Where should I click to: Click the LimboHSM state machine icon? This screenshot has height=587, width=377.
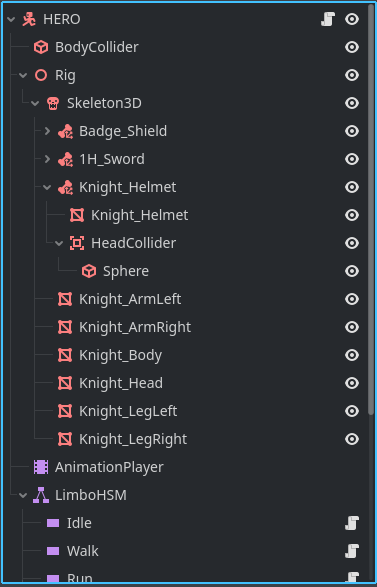[x=41, y=495]
